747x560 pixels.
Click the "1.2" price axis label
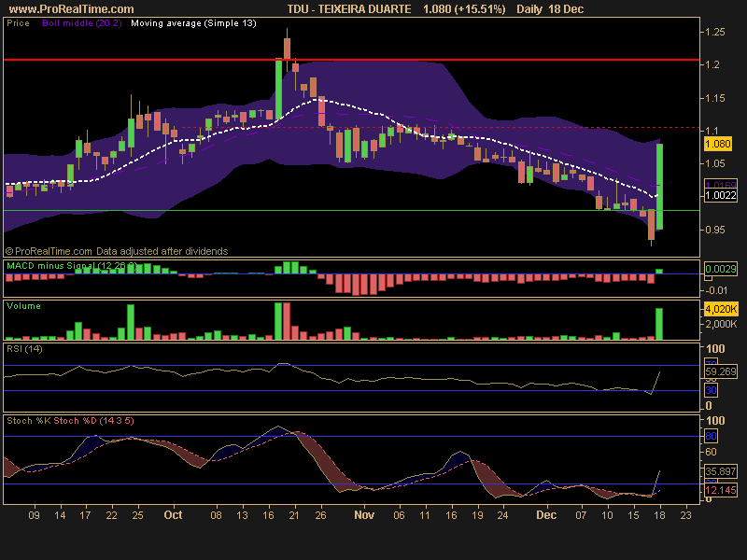click(x=712, y=64)
